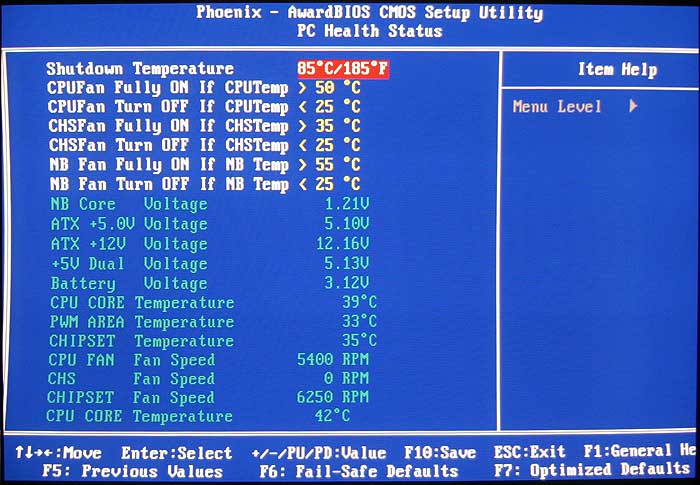This screenshot has height=485, width=700.
Task: Select NB Fan Turn OFF If NB Temp row
Action: click(x=205, y=184)
